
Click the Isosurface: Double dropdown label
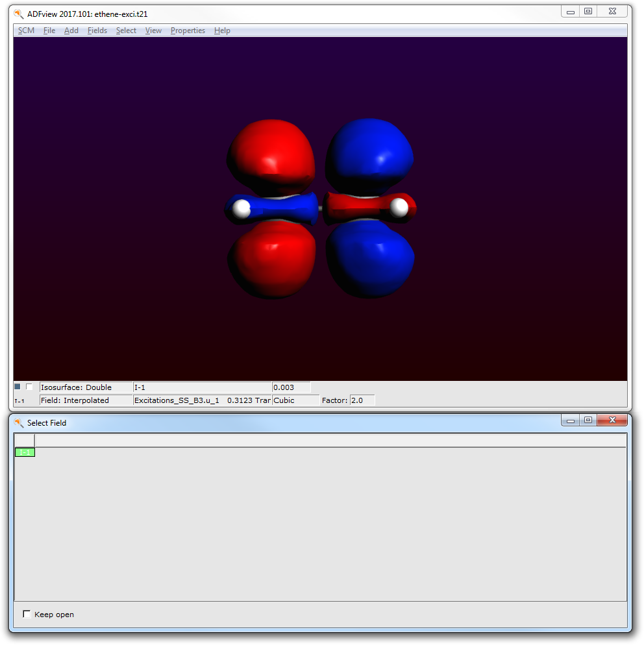[86, 387]
